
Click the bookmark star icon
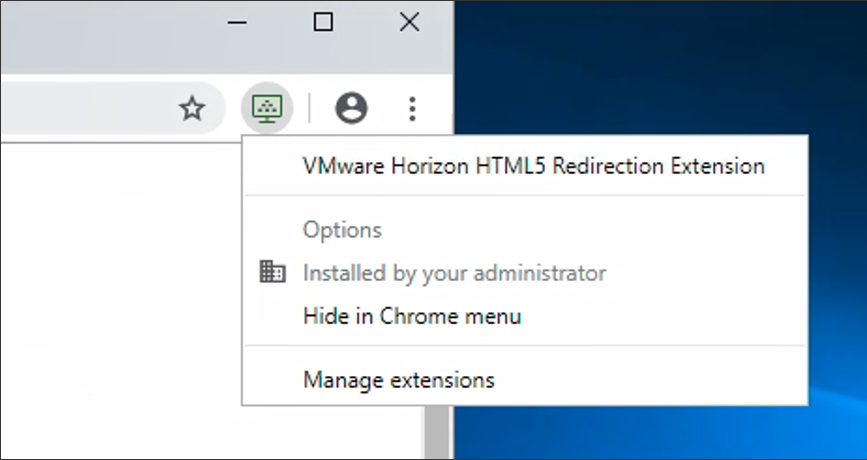point(192,109)
